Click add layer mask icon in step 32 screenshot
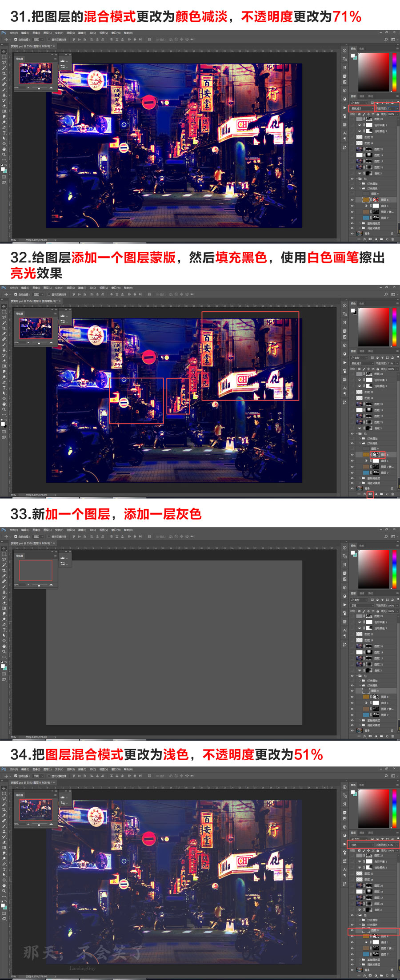 [x=370, y=494]
